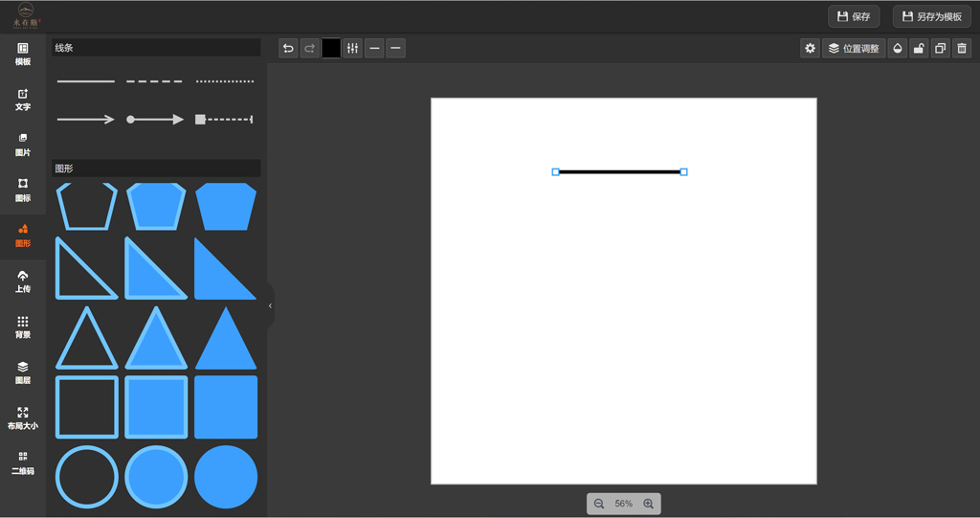Insert the dotted line
The image size is (980, 518).
click(225, 81)
